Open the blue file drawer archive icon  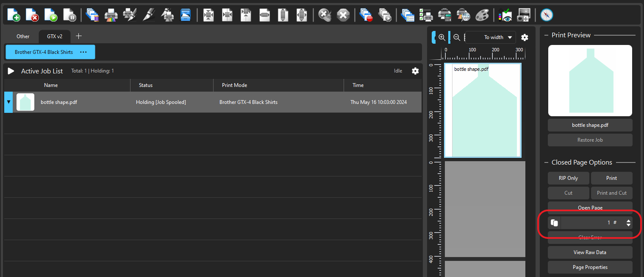[186, 15]
